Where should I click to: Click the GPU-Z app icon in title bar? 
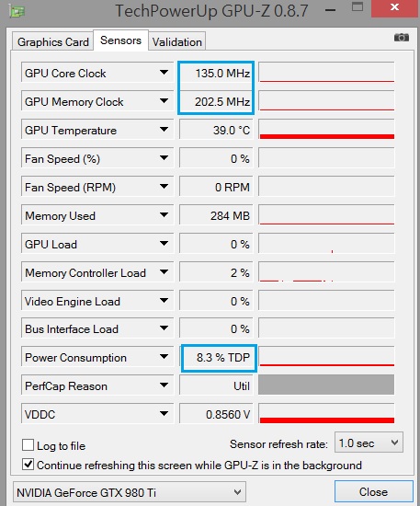pos(17,12)
